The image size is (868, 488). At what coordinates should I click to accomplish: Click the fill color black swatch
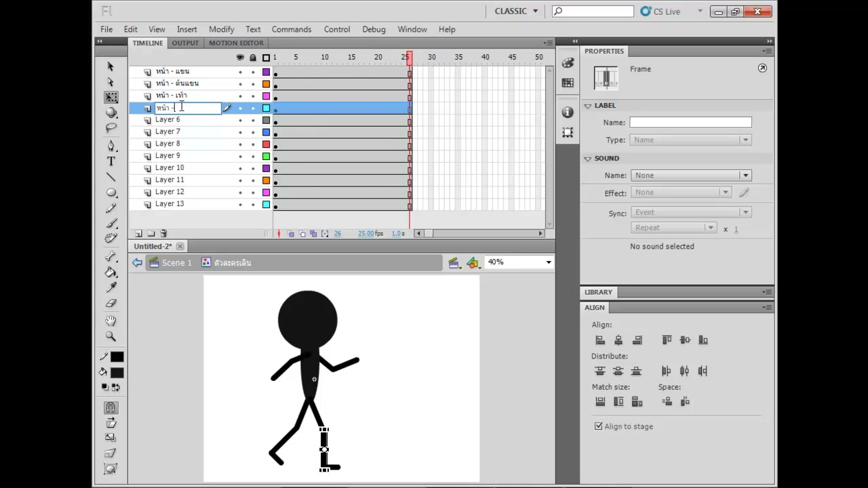(117, 373)
